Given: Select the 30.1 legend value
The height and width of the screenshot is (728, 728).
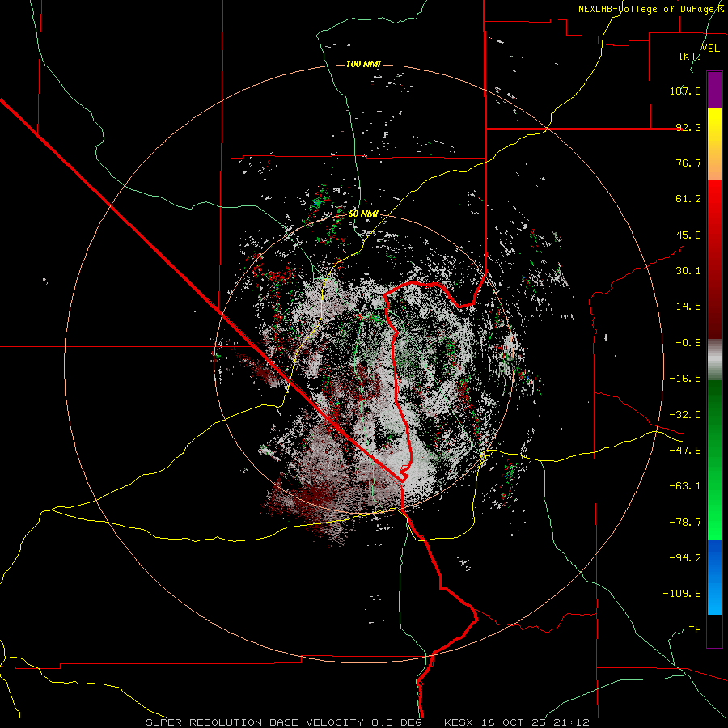Looking at the screenshot, I should (x=688, y=271).
